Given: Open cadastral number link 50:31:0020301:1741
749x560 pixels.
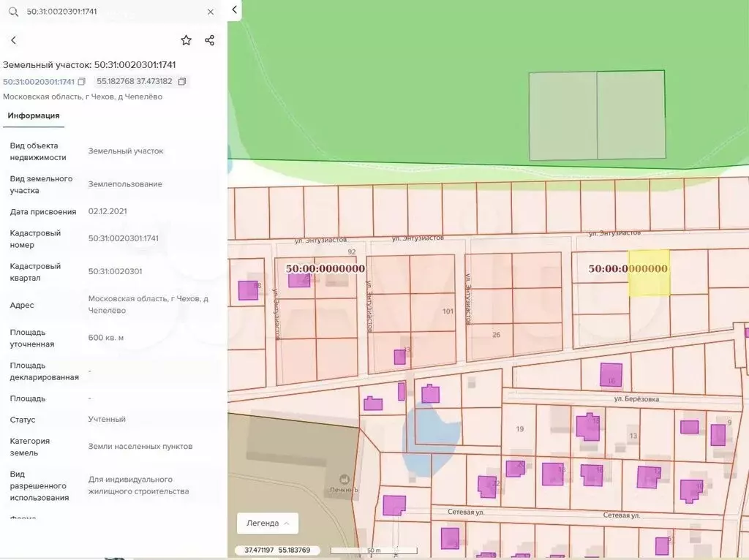Looking at the screenshot, I should [x=39, y=82].
